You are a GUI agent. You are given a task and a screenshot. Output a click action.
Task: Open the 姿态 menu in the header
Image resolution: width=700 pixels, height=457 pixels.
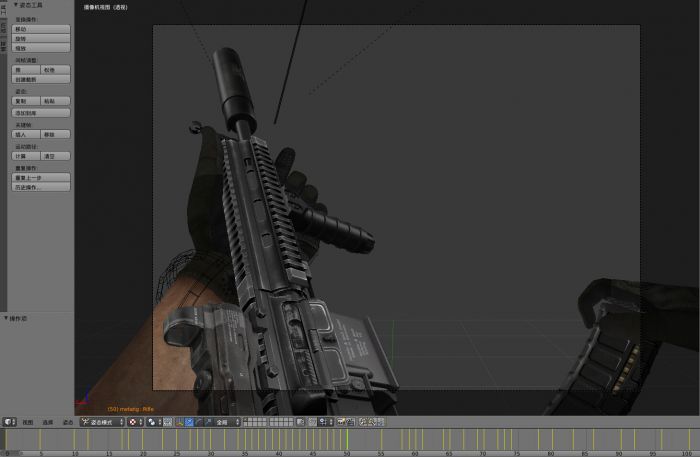click(67, 422)
